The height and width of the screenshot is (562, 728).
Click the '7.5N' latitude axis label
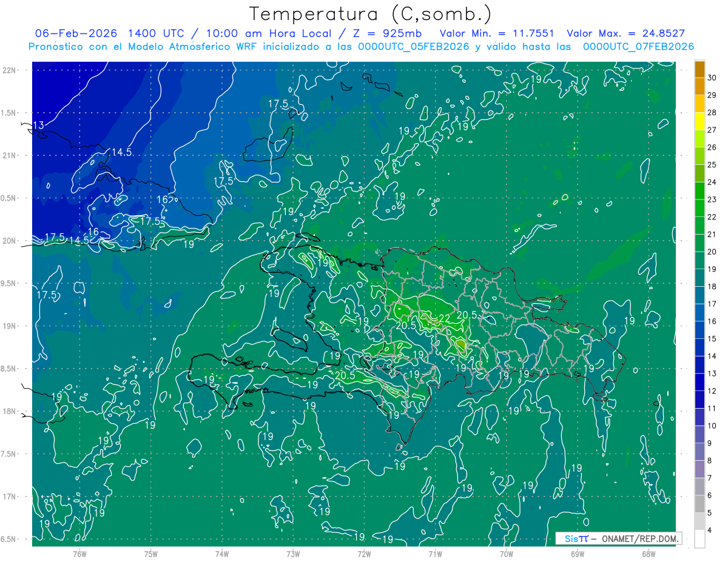[x=8, y=454]
